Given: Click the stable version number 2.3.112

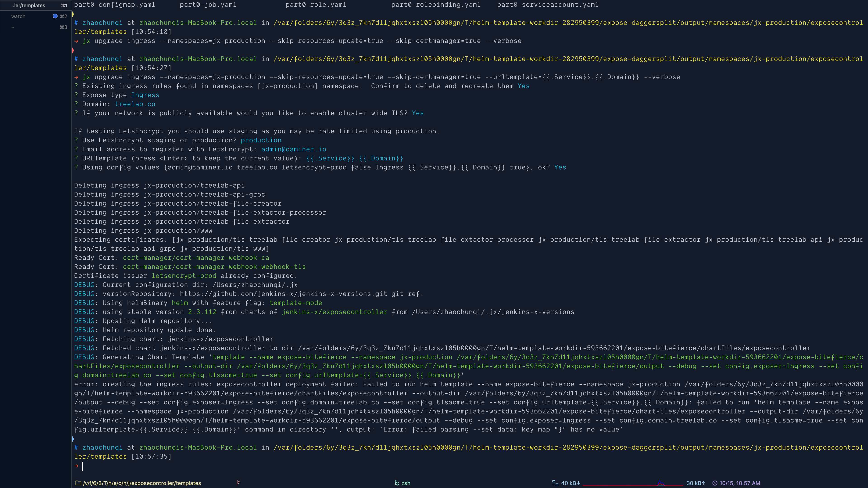Looking at the screenshot, I should pos(202,312).
